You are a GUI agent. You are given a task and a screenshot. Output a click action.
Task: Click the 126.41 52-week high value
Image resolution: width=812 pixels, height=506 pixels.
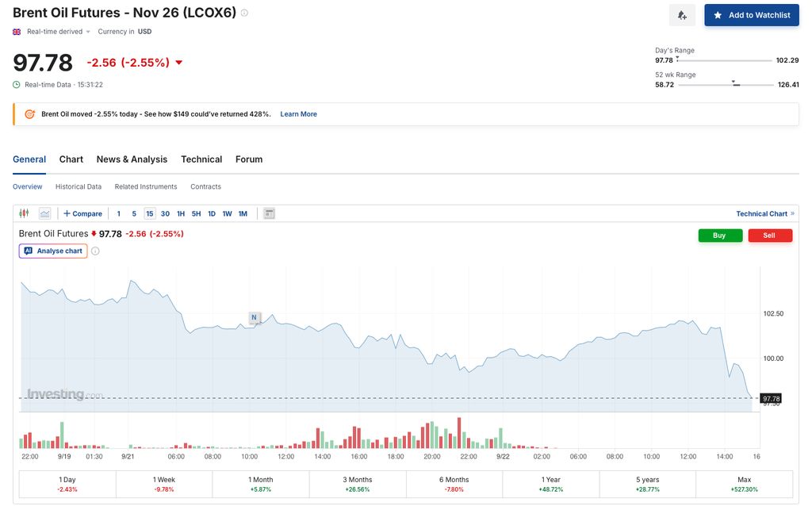pos(788,84)
